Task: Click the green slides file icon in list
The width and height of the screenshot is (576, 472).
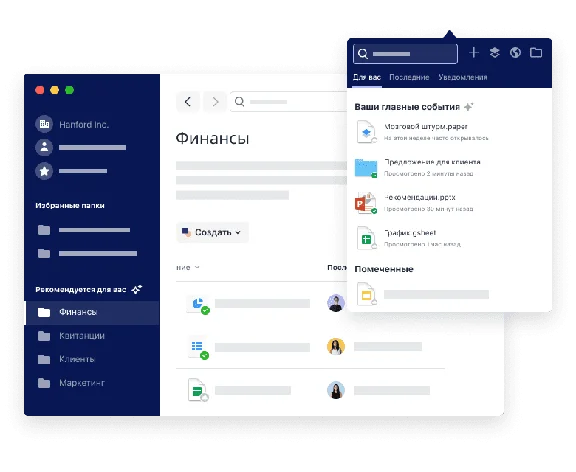Action: point(198,390)
